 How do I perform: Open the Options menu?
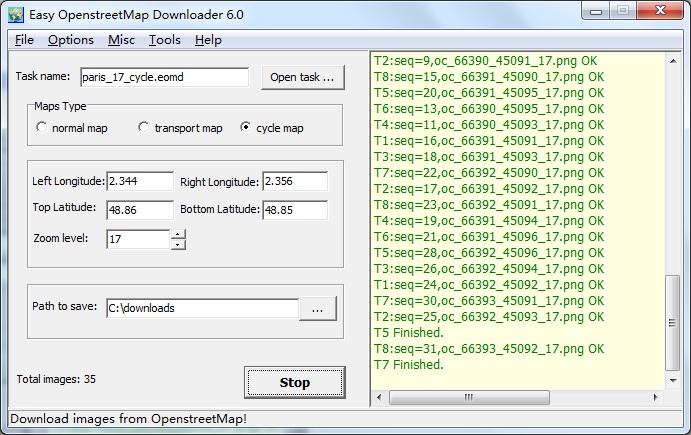coord(71,40)
